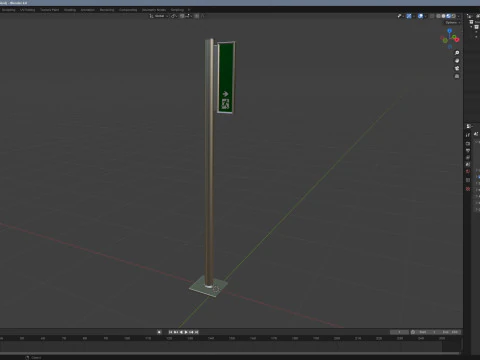Screen dimensions: 480x360
Task: Click frame 200 on the timeline ruler
Action: point(337,338)
